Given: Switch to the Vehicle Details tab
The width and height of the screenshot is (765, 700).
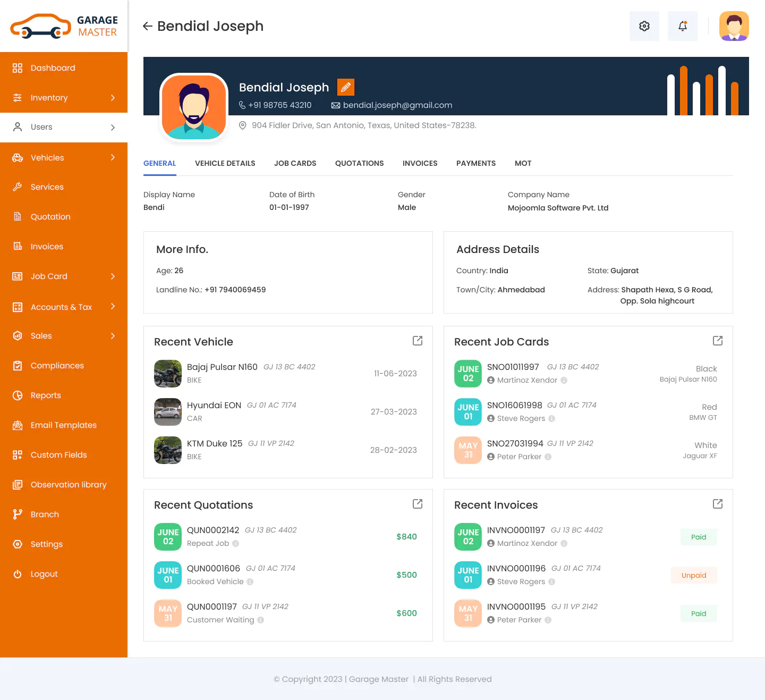Looking at the screenshot, I should (225, 163).
